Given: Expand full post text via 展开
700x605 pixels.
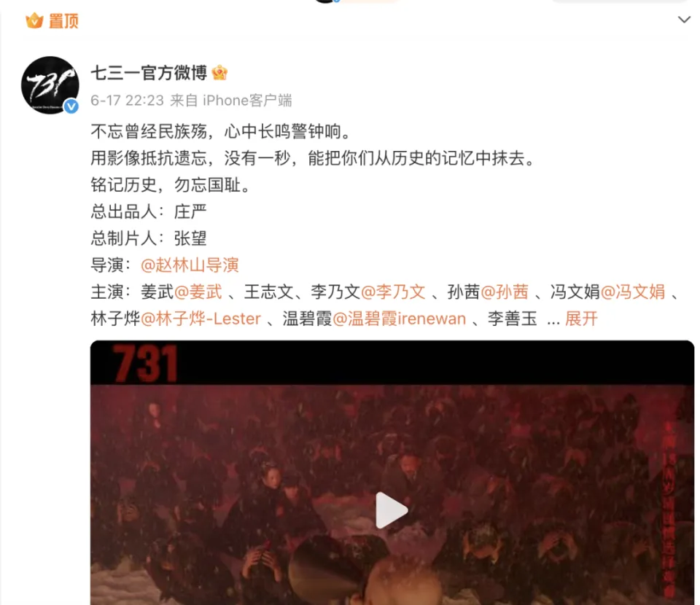Looking at the screenshot, I should [x=581, y=319].
